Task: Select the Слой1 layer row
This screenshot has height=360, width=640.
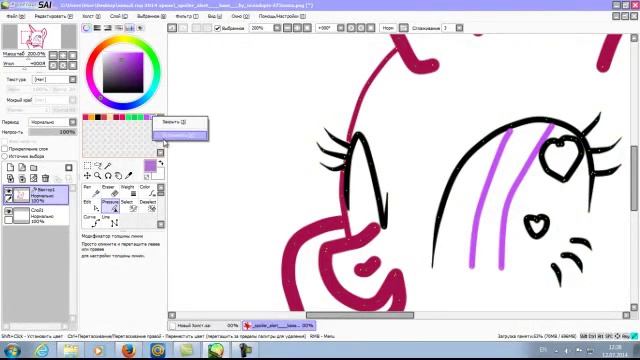Action: tap(36, 216)
